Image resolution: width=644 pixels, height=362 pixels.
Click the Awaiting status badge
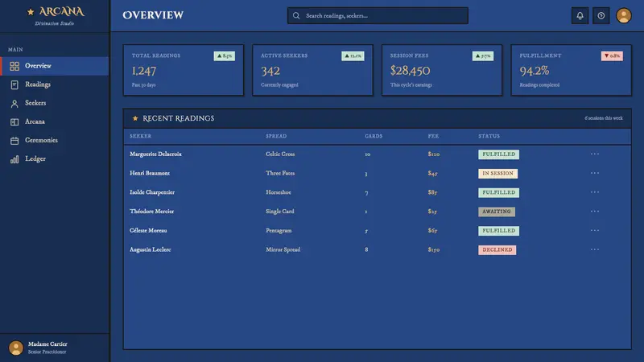pyautogui.click(x=497, y=212)
